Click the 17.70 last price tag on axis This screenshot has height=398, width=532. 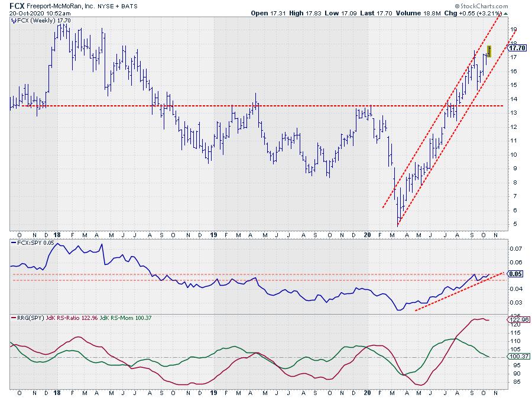click(515, 48)
